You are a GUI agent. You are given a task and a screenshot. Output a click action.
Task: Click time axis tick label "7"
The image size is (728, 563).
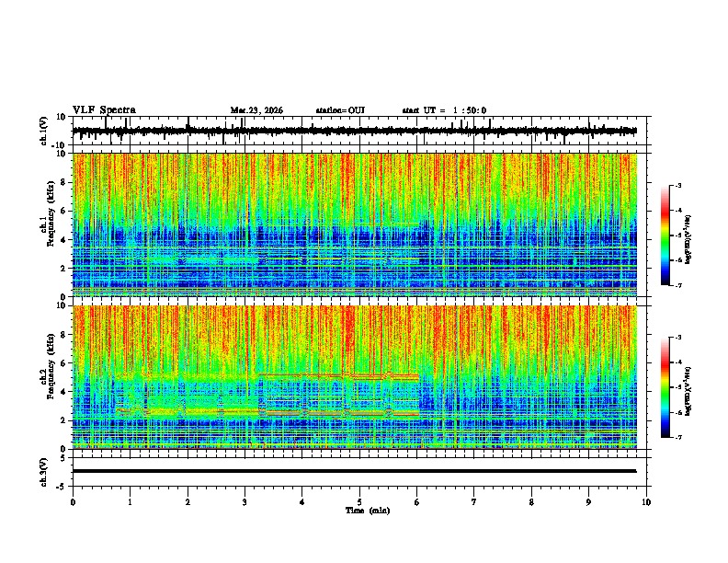[x=474, y=502]
